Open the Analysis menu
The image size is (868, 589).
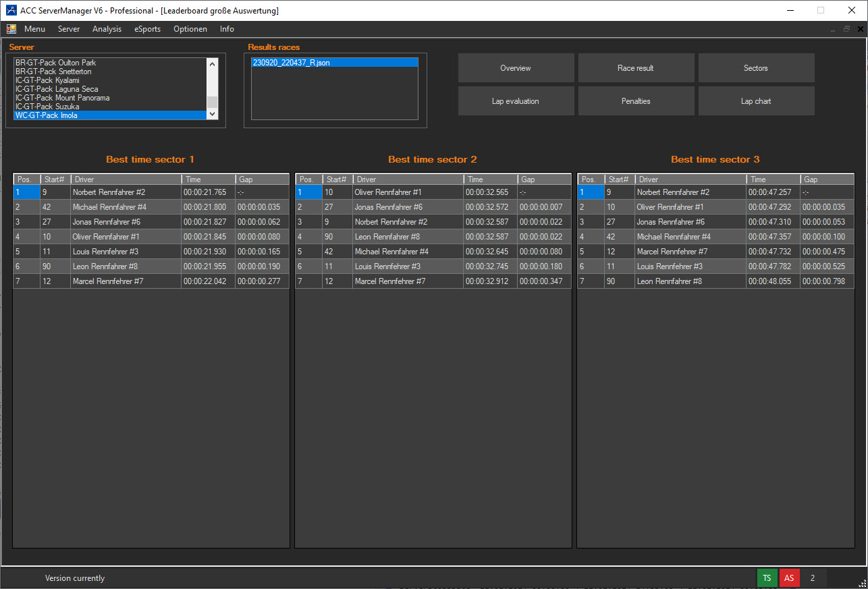click(x=107, y=29)
